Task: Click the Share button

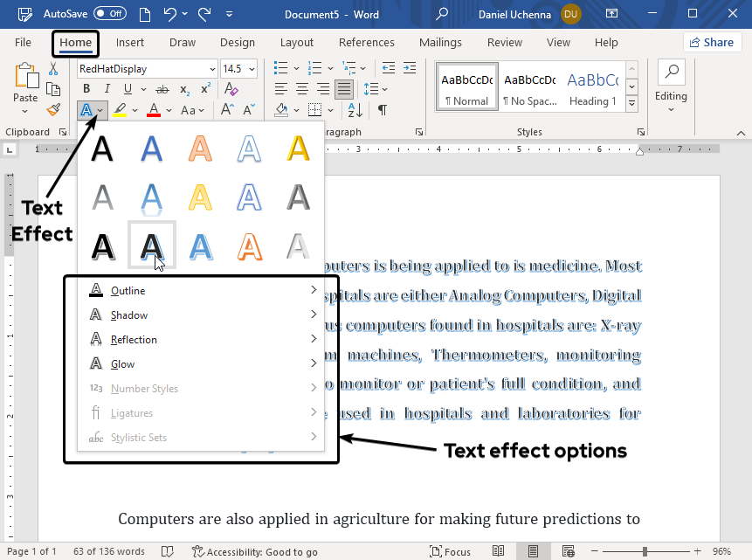Action: [712, 42]
